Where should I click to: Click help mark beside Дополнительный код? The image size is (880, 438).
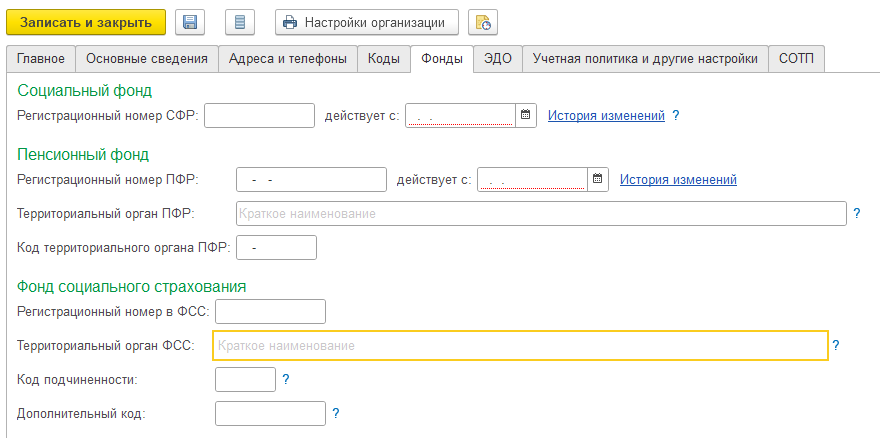336,414
